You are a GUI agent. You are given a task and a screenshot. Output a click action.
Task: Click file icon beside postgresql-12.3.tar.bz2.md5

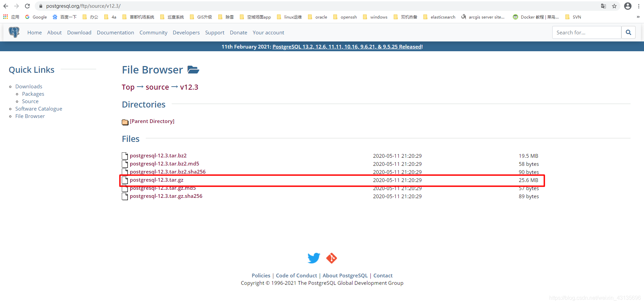tap(125, 164)
